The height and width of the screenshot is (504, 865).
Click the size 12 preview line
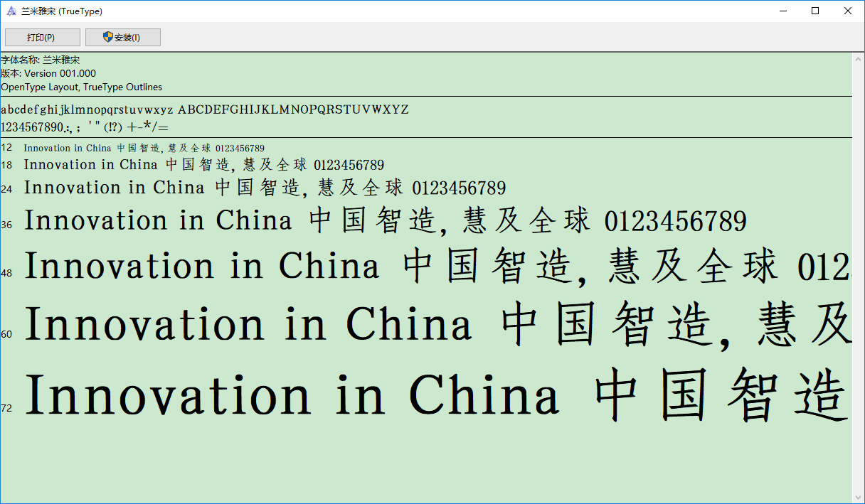pyautogui.click(x=142, y=148)
